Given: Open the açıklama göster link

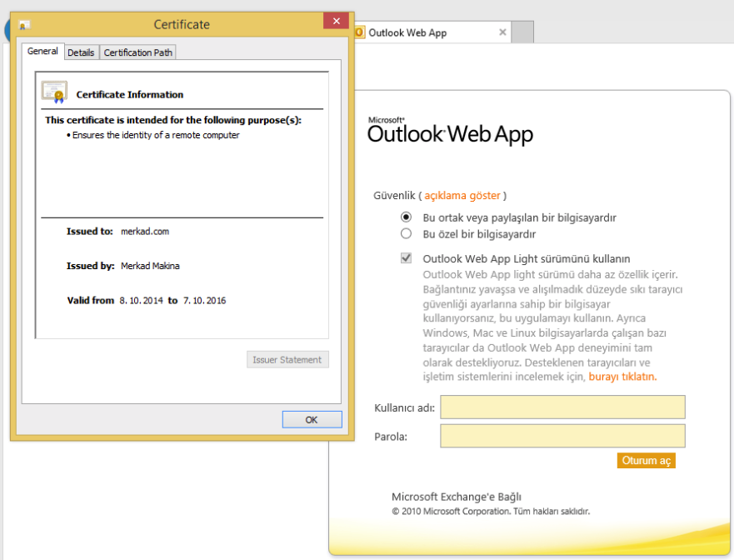Looking at the screenshot, I should coord(462,196).
